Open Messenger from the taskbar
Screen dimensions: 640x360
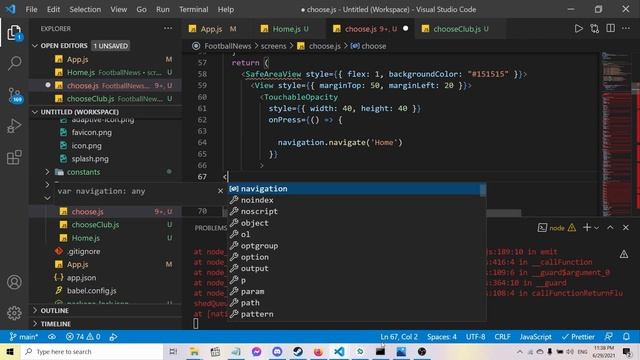pyautogui.click(x=256, y=351)
